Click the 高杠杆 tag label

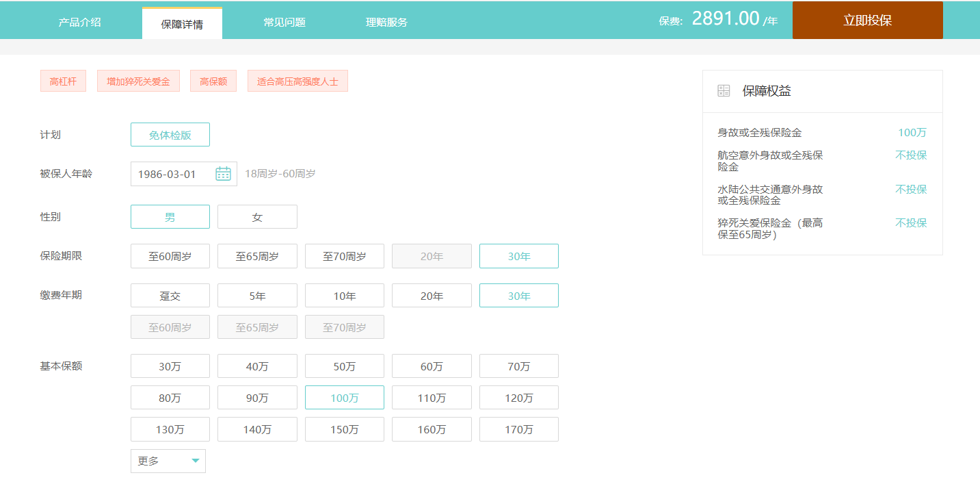(63, 81)
